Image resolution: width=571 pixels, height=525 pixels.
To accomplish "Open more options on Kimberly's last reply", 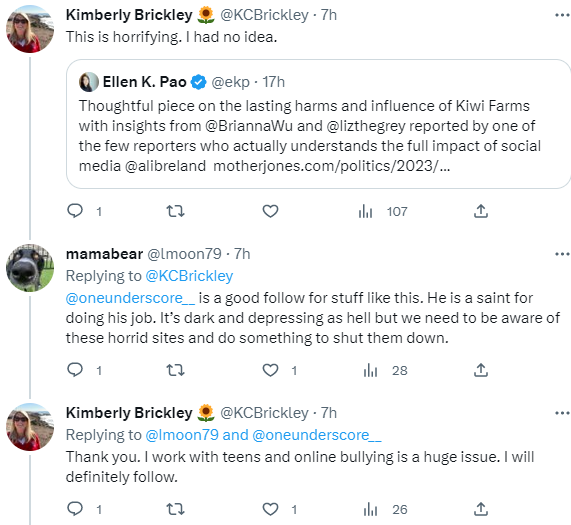I will pos(562,413).
